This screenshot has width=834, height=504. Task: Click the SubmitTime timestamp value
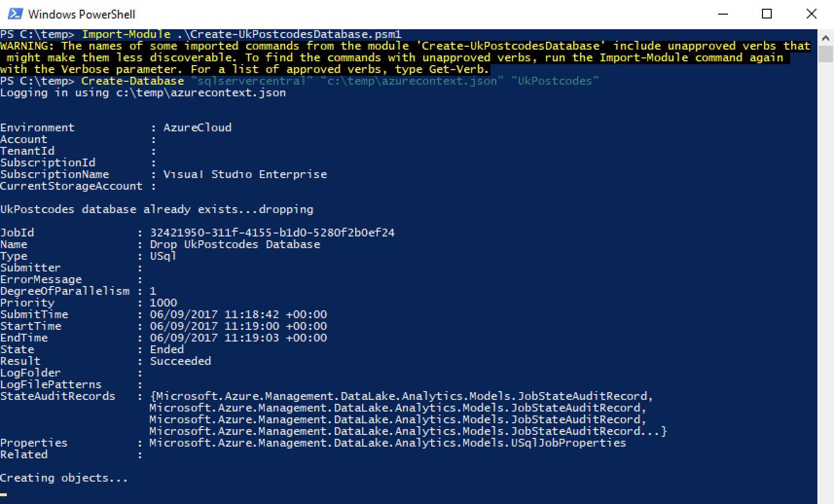(x=238, y=314)
